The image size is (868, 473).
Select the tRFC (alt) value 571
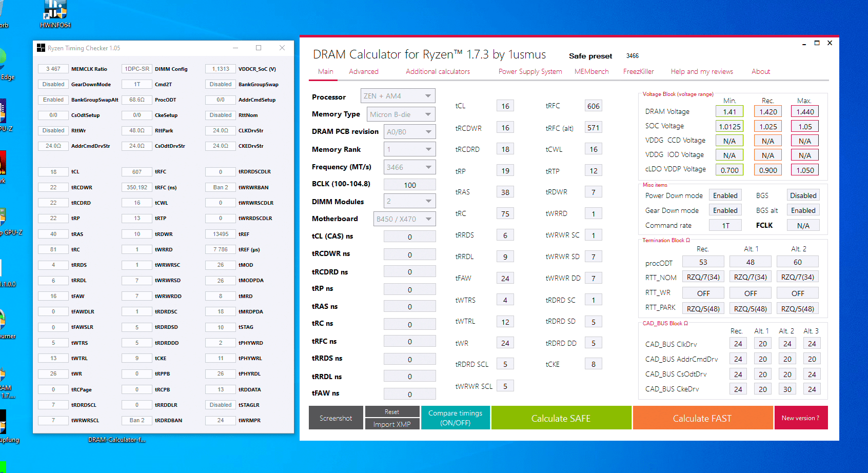[594, 128]
